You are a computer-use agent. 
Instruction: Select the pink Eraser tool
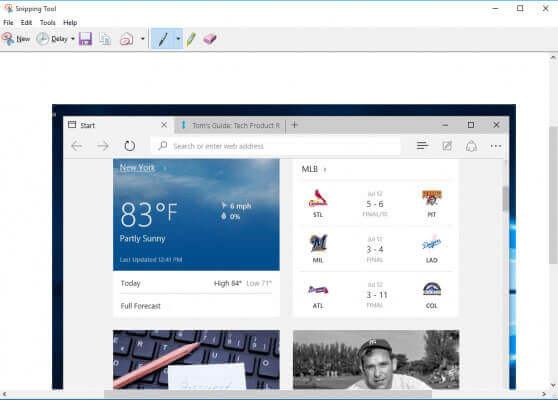coord(210,38)
